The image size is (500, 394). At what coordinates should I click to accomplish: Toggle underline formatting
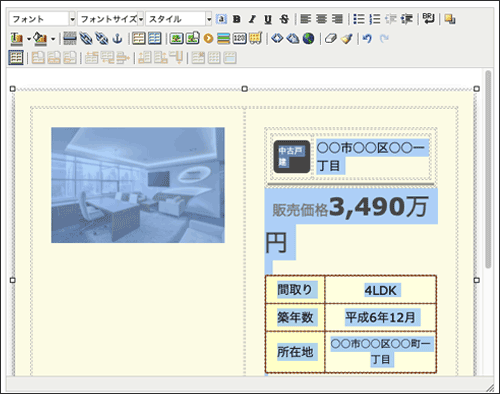click(x=268, y=19)
